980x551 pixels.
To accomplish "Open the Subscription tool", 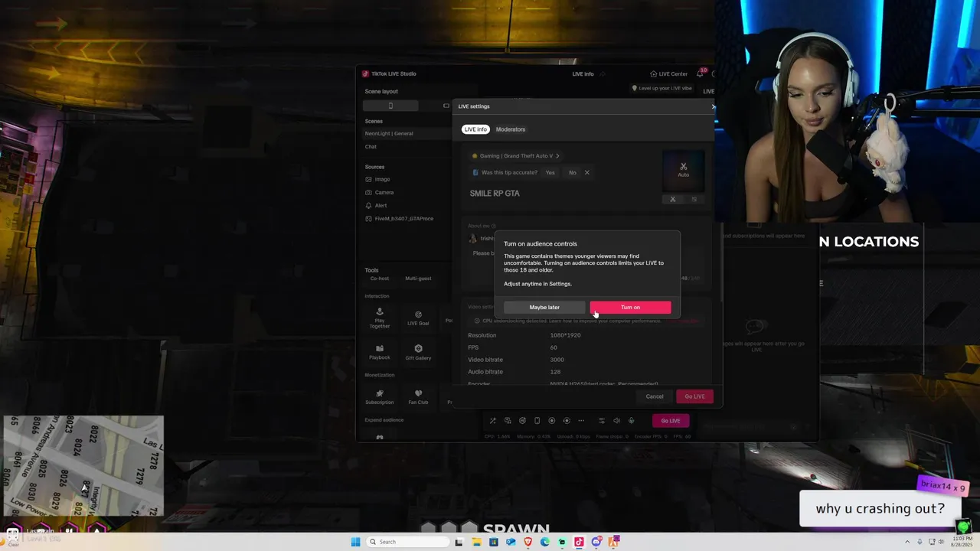I will (380, 396).
